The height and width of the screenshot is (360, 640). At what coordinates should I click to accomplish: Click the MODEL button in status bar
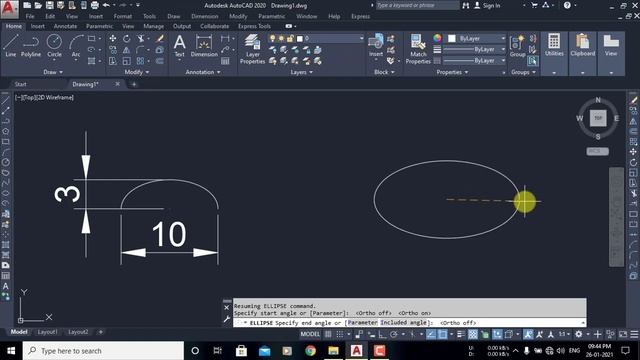(x=310, y=334)
